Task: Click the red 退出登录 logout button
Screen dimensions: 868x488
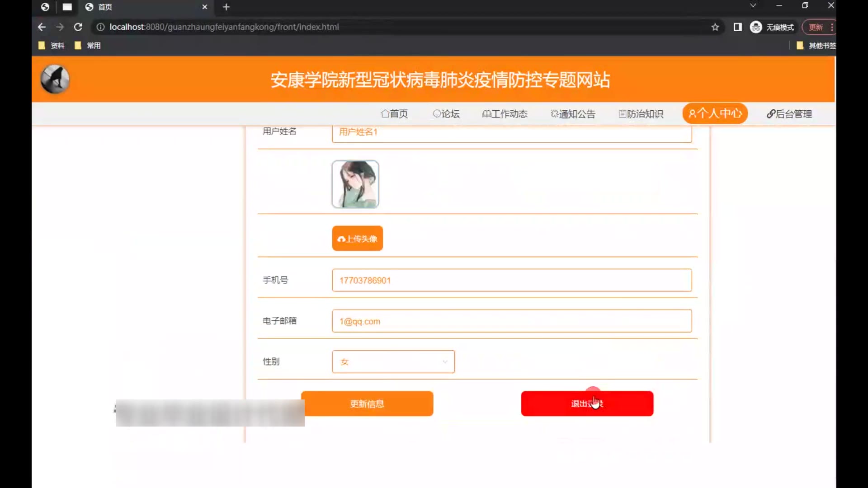Action: [586, 404]
